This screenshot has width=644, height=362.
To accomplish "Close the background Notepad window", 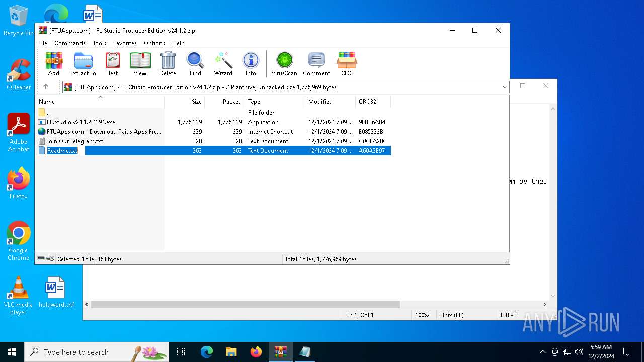I will tap(546, 86).
